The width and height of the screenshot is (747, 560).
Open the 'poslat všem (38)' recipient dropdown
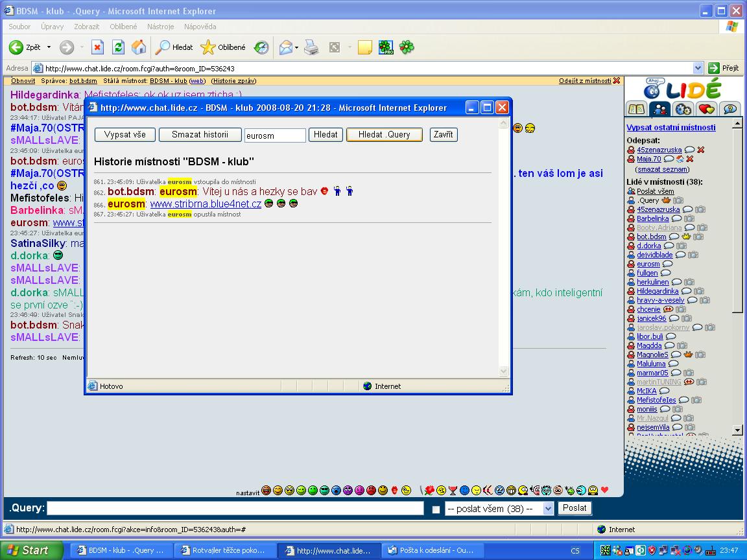point(499,509)
